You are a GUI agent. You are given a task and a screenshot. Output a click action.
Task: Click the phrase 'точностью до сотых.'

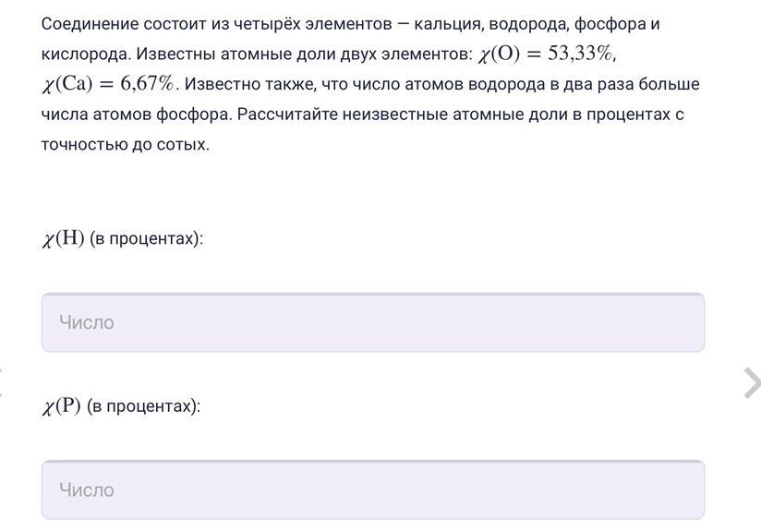point(126,145)
